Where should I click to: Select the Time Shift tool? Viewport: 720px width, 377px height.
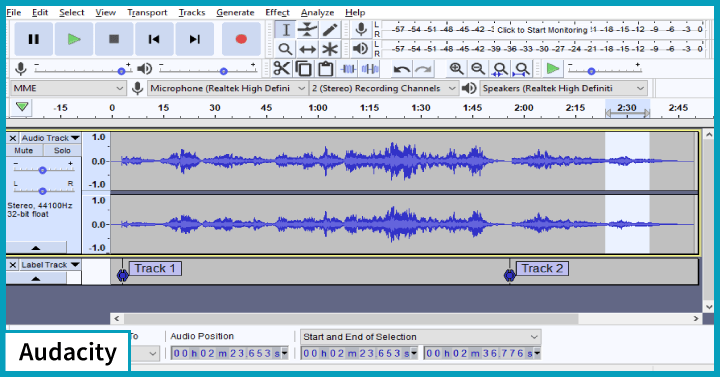point(307,49)
